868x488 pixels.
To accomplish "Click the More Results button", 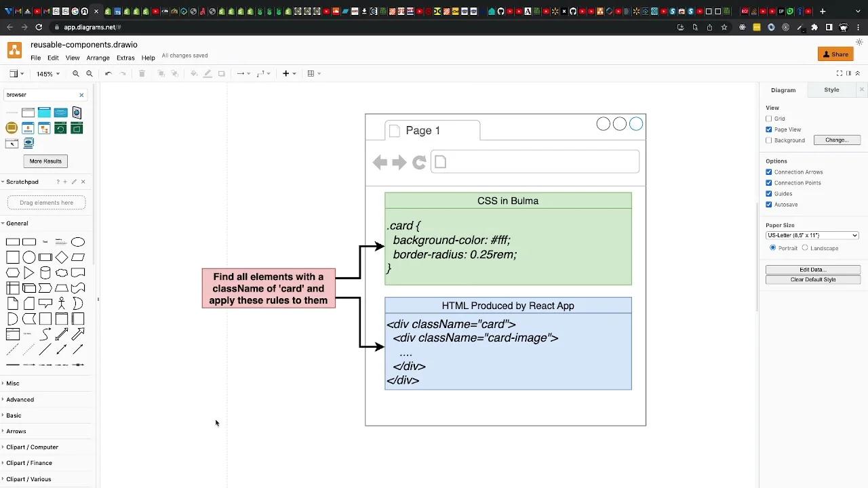I will (x=45, y=161).
